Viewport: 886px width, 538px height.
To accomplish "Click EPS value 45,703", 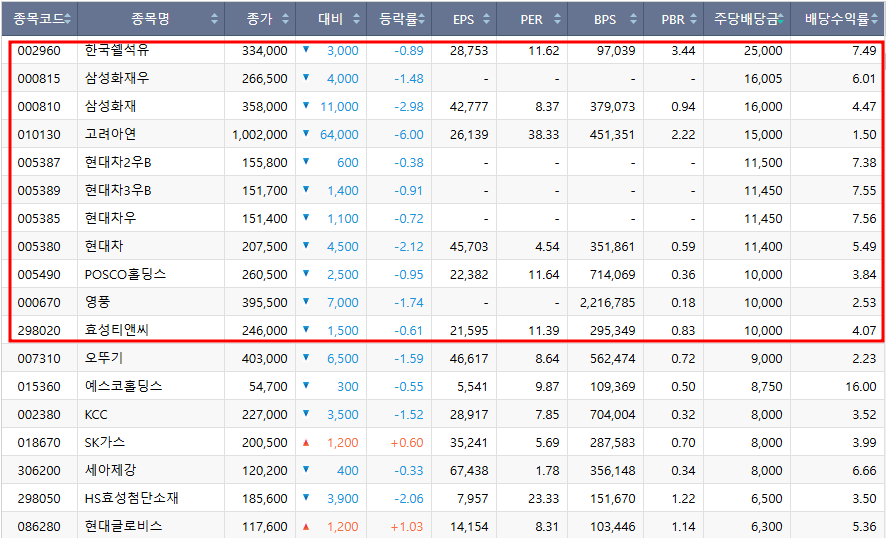I will coord(469,246).
